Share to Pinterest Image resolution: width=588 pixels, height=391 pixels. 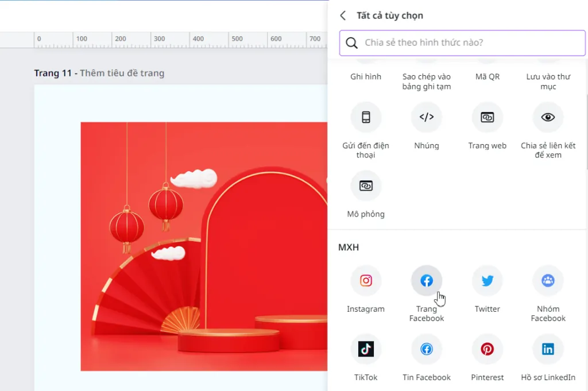pos(487,350)
